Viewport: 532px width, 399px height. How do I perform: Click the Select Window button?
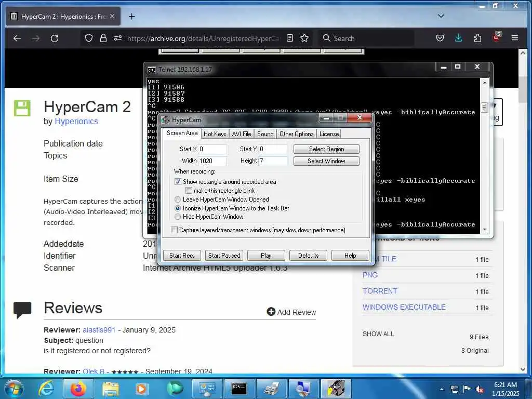click(326, 161)
